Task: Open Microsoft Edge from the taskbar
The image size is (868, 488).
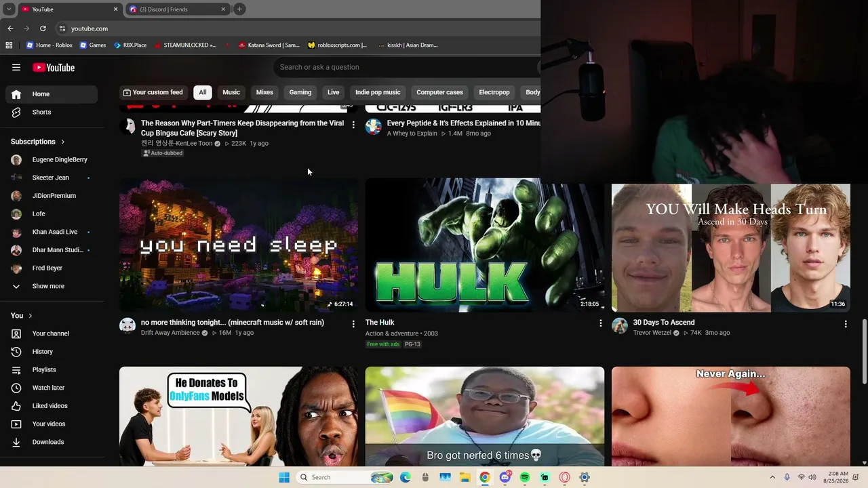Action: [406, 477]
